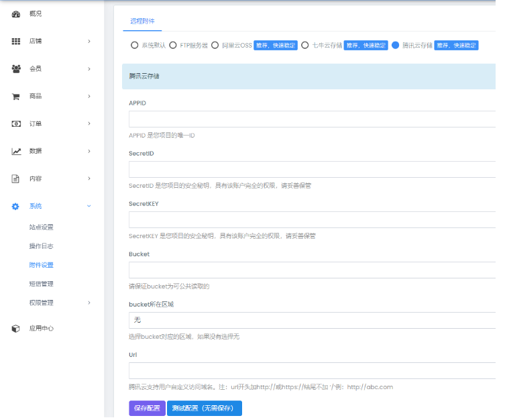Click the chart icon beside 数据
This screenshot has width=505, height=420.
[16, 151]
